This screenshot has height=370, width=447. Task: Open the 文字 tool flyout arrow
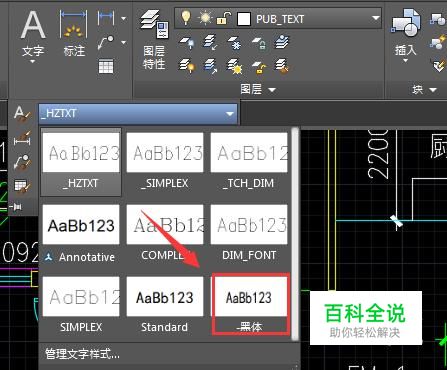pos(33,61)
